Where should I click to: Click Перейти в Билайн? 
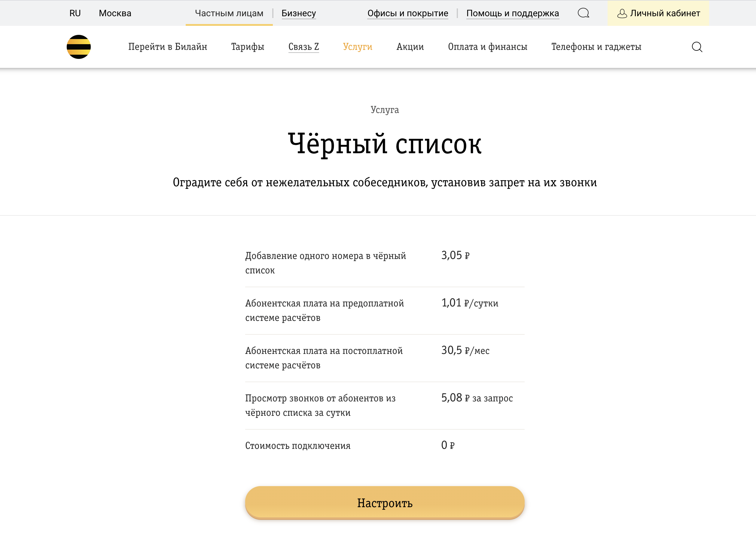(168, 47)
